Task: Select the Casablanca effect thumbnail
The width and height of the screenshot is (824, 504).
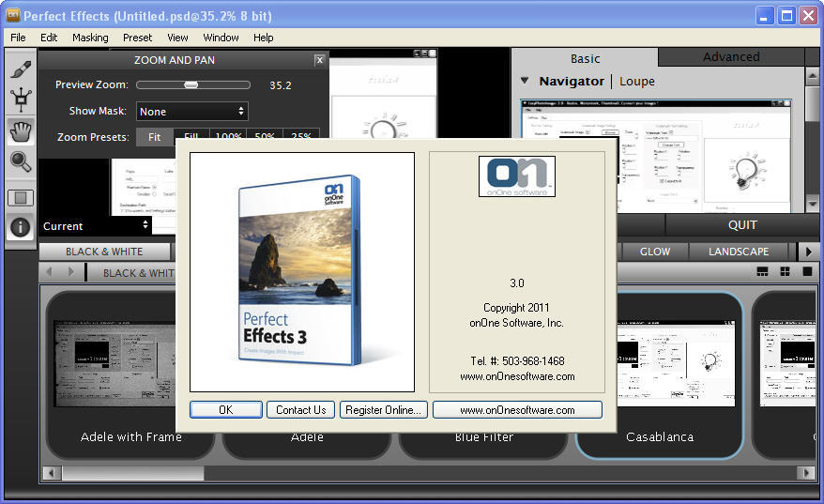Action: pos(659,375)
